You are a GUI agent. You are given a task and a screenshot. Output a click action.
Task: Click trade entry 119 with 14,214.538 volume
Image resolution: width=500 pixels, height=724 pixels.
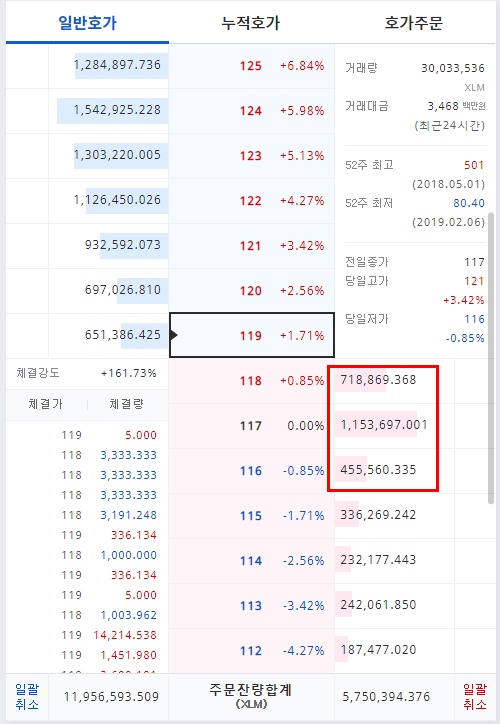coord(109,635)
